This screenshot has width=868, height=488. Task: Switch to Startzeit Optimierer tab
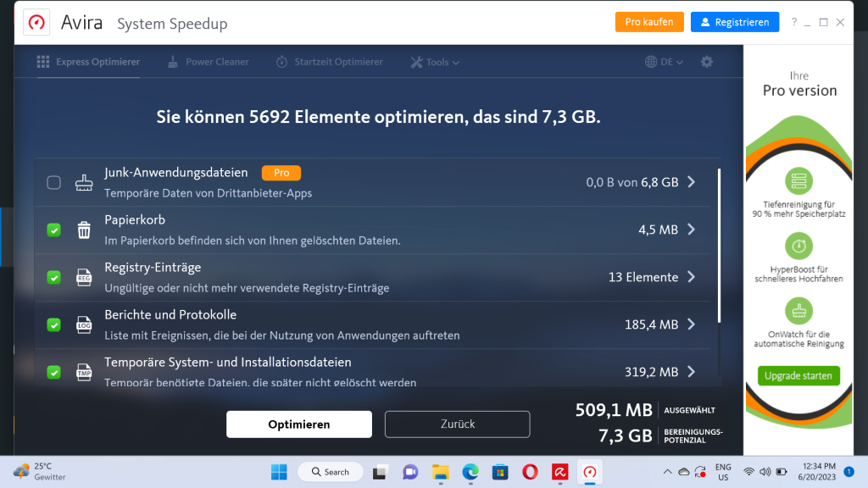pos(330,62)
